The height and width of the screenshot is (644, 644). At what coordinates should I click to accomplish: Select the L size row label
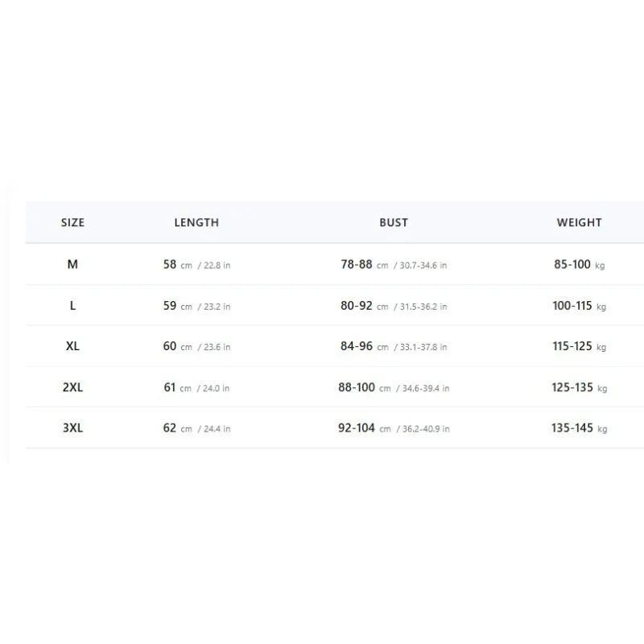pos(72,306)
